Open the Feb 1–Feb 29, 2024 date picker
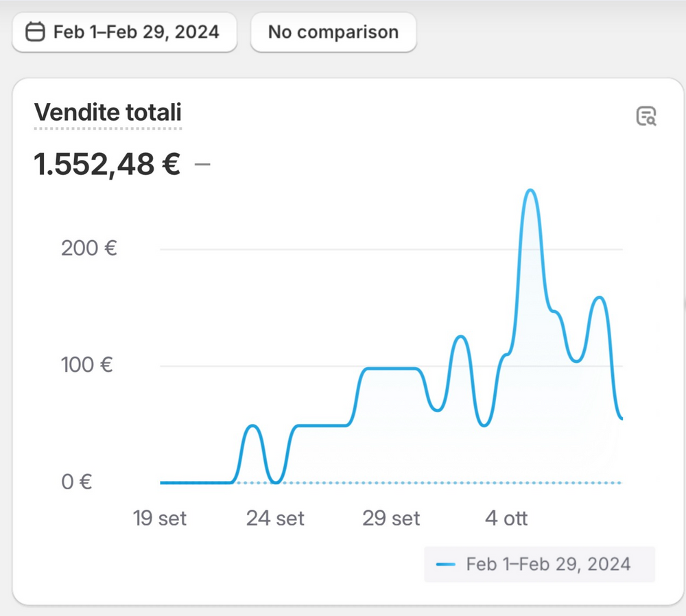The height and width of the screenshot is (616, 686). coord(124,32)
